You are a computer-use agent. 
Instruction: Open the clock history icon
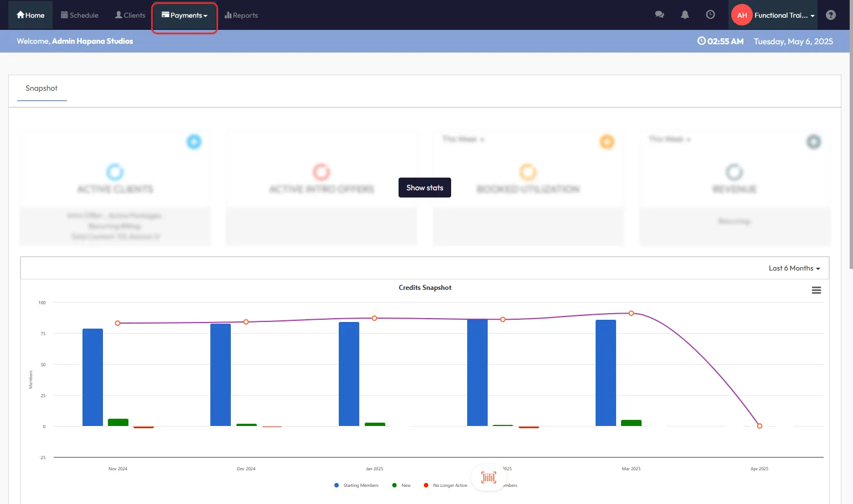710,15
